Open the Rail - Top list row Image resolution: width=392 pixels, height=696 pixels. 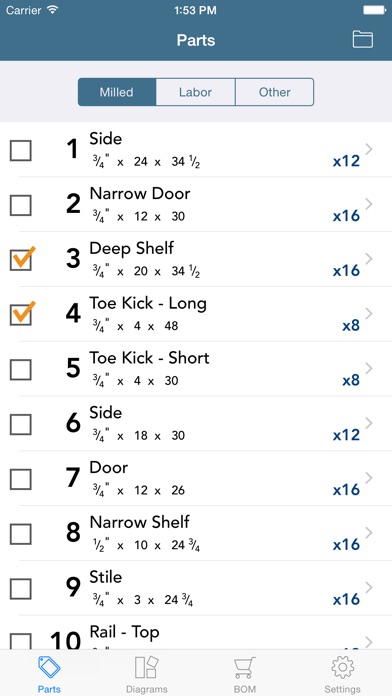coord(196,633)
